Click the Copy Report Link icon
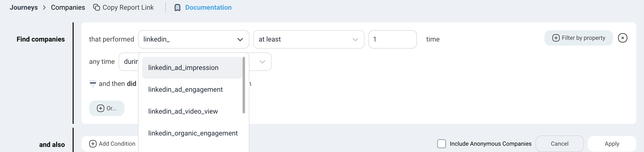This screenshot has height=152, width=644. [97, 7]
